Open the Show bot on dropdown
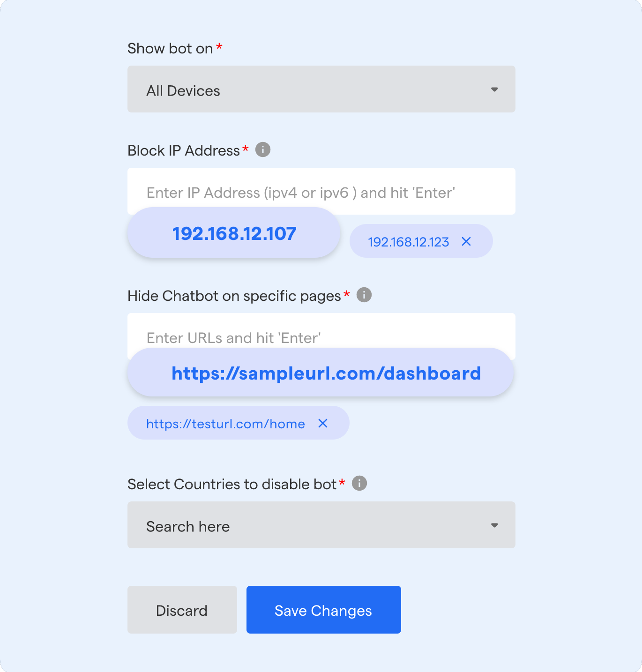The width and height of the screenshot is (642, 672). tap(321, 89)
